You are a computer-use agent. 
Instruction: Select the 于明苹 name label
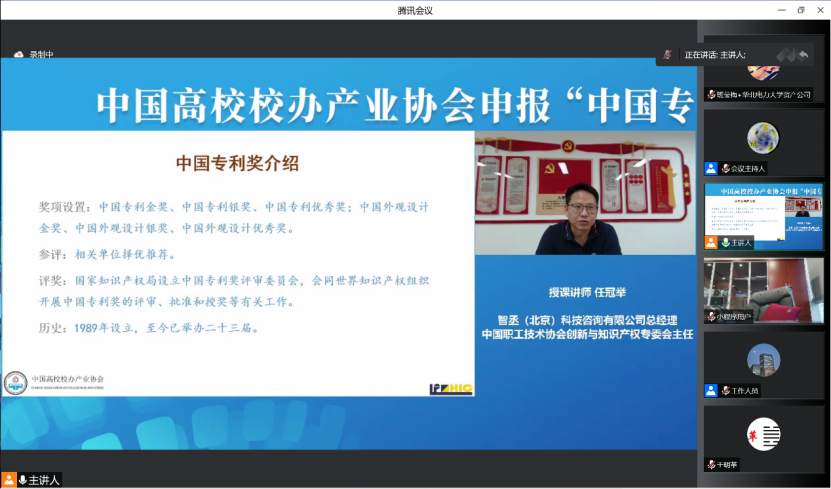727,465
